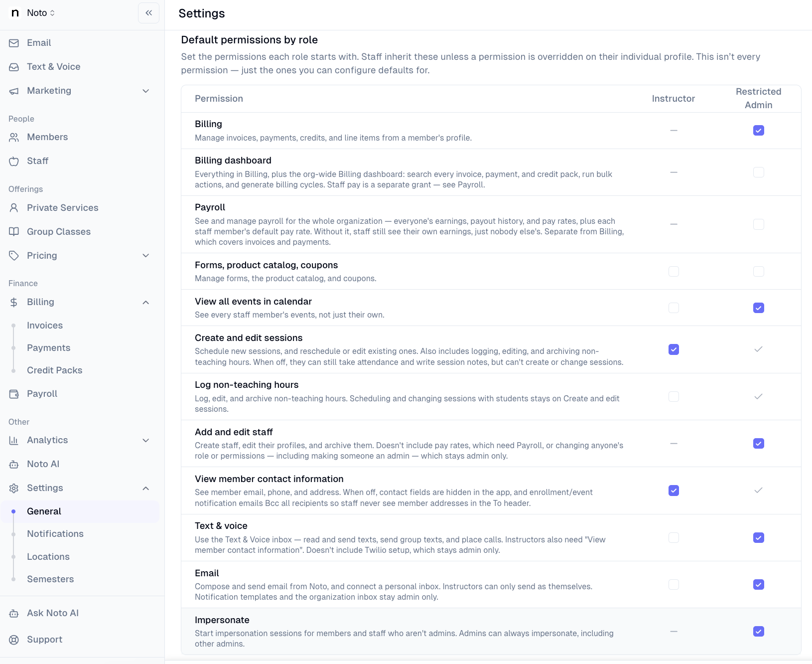Click the Noto AI robot icon
812x664 pixels.
click(14, 464)
